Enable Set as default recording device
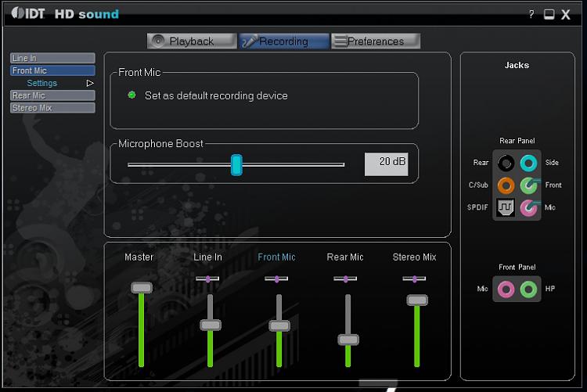The height and width of the screenshot is (392, 587). click(131, 95)
